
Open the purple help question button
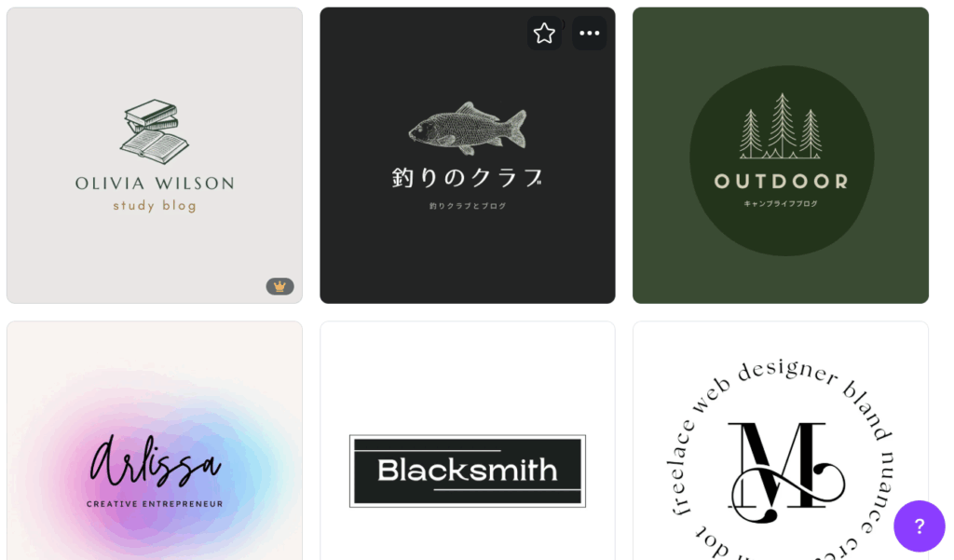click(919, 526)
